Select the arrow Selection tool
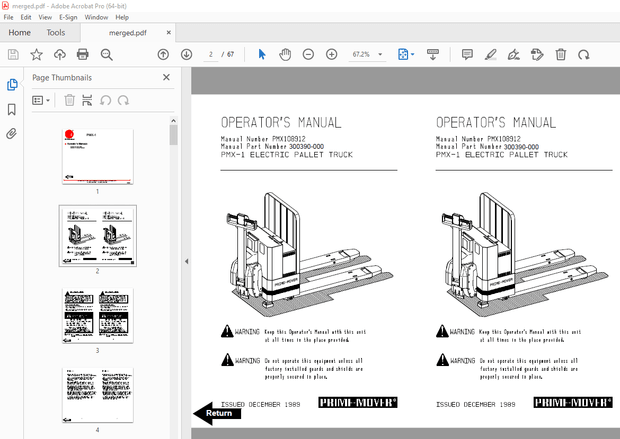The height and width of the screenshot is (439, 620). 262,54
